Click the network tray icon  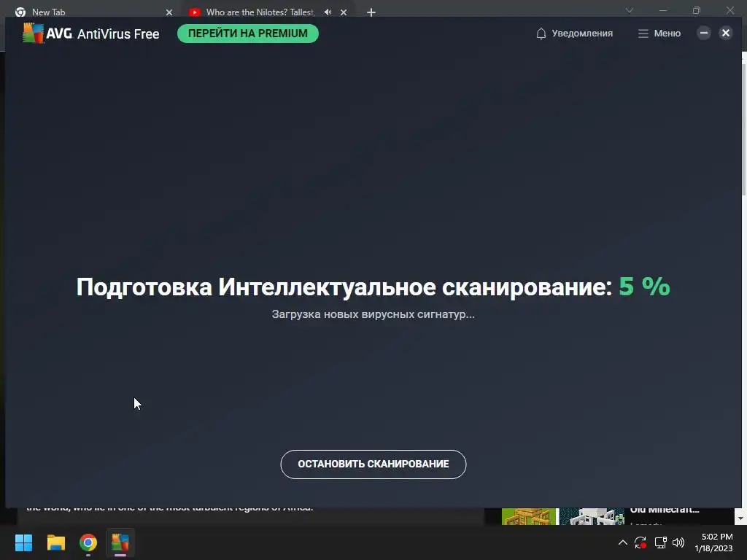point(660,542)
